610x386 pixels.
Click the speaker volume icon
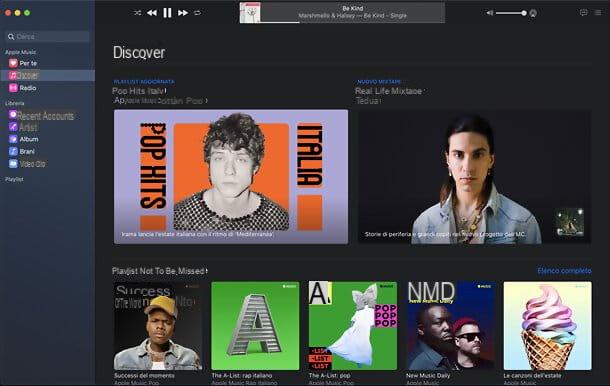point(490,13)
